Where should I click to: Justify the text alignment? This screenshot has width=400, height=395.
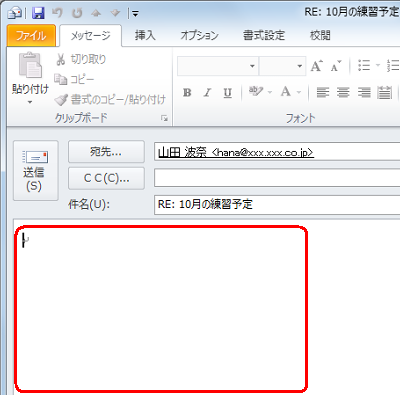[x=384, y=92]
